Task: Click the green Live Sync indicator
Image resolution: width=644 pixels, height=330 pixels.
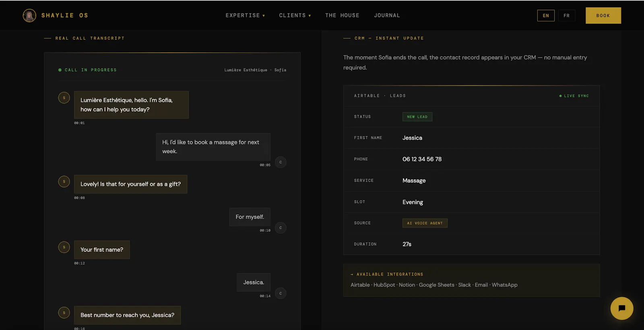Action: point(574,96)
